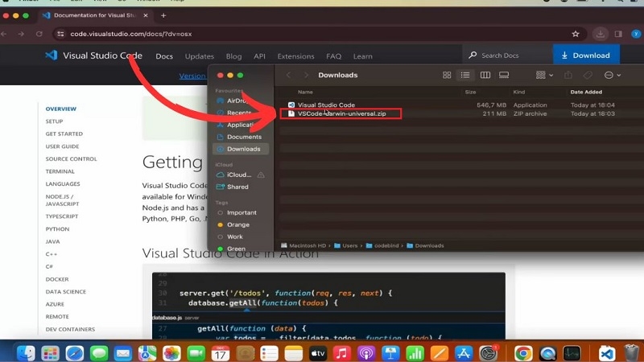Select the Work tag in sidebar
Viewport: 644px width, 362px height.
(x=231, y=237)
